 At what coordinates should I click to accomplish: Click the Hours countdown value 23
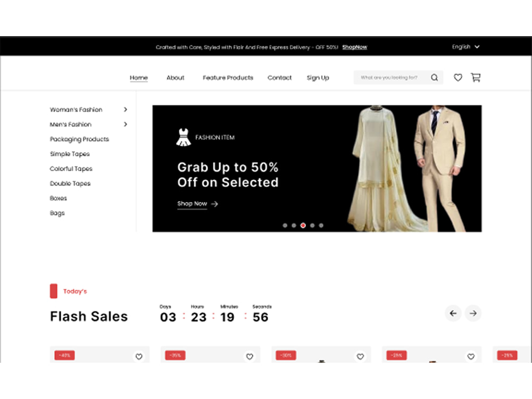[198, 317]
